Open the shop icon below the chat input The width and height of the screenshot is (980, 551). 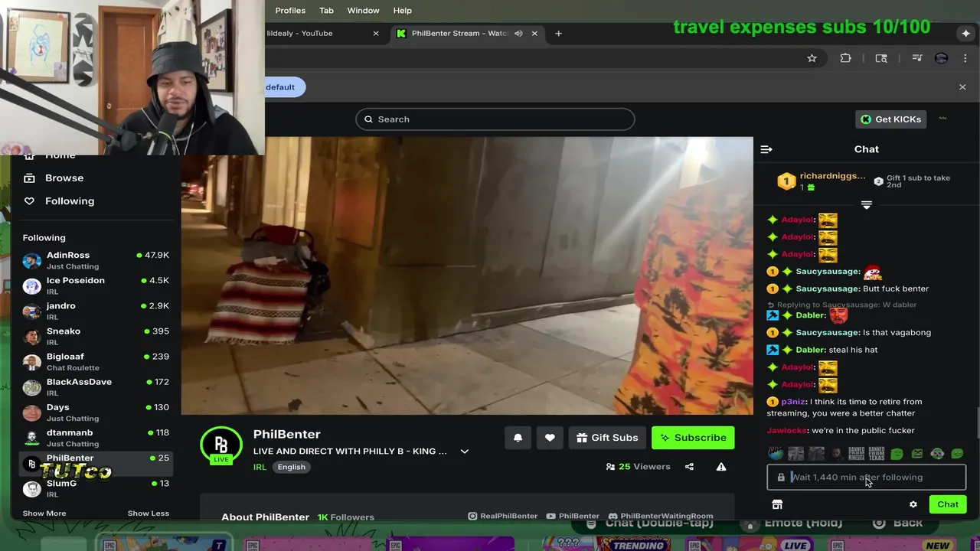(777, 504)
